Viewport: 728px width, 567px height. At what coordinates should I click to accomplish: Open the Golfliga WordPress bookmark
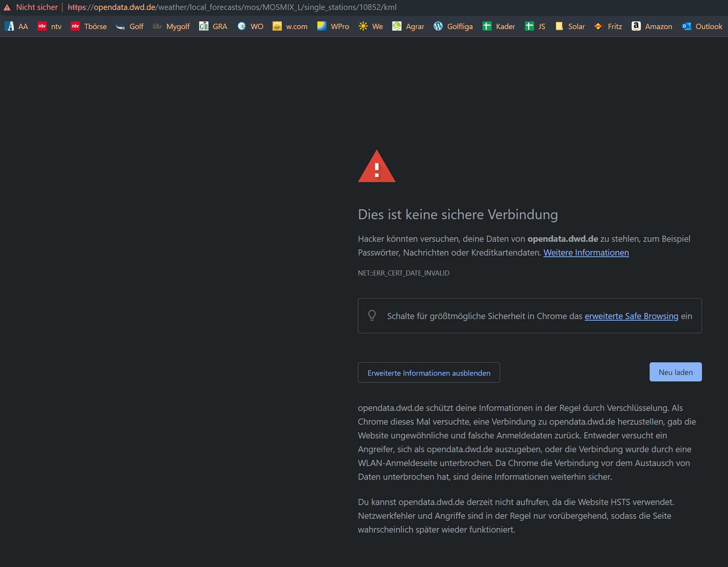[453, 26]
